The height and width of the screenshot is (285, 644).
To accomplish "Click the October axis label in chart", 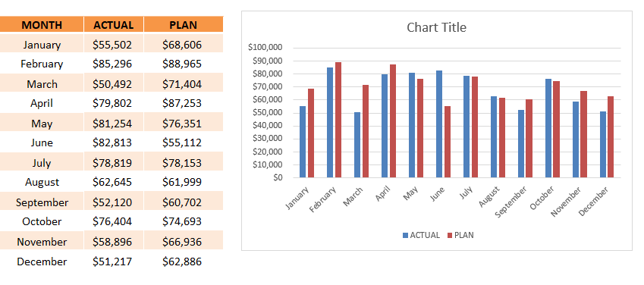I will pos(542,198).
